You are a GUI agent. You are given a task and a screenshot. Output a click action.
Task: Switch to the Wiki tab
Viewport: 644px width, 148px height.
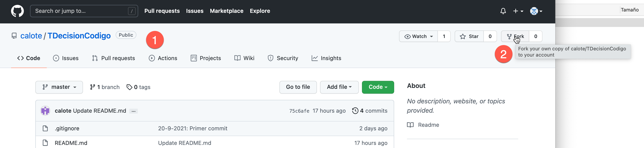tap(244, 58)
